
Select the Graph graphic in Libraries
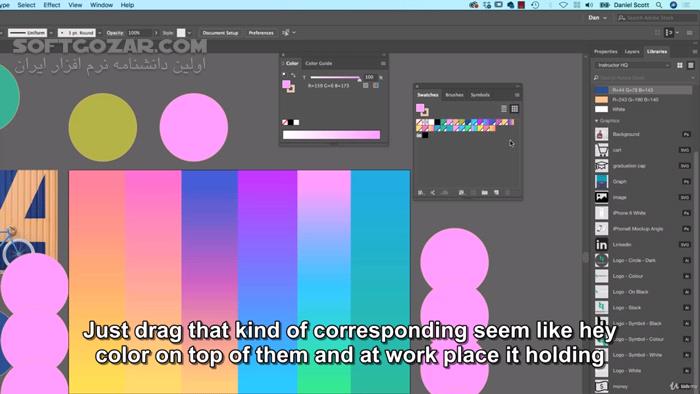click(643, 181)
